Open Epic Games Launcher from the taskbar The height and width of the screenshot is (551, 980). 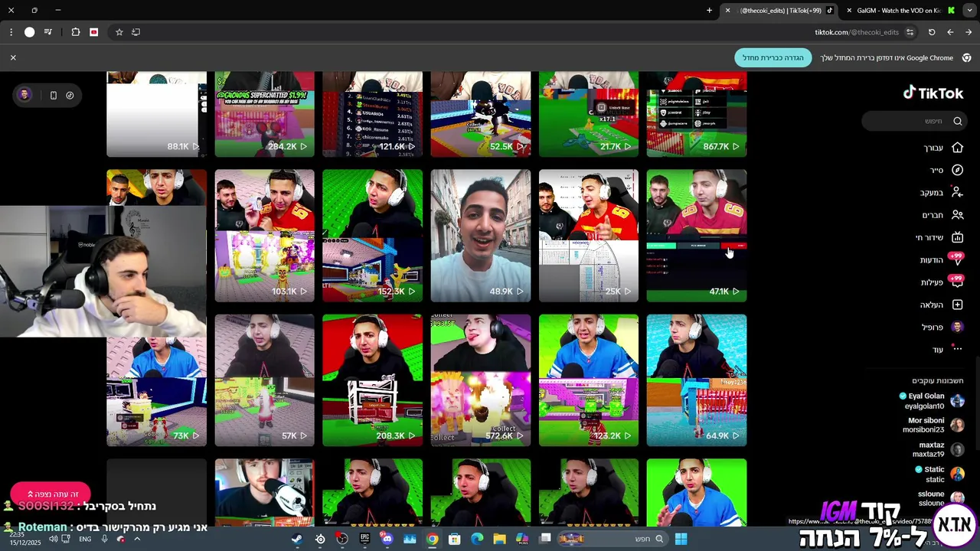pos(364,539)
